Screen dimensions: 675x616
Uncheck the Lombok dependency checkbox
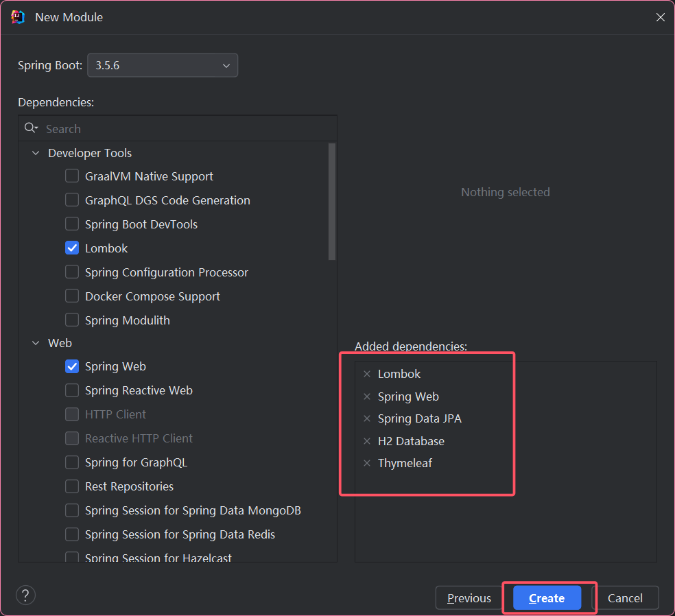coord(72,248)
